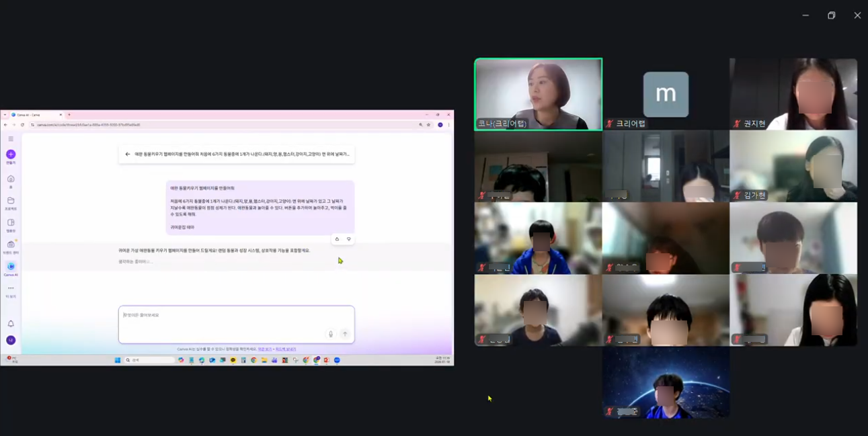This screenshot has height=436, width=868.
Task: Bookmark the page with star icon
Action: point(428,125)
